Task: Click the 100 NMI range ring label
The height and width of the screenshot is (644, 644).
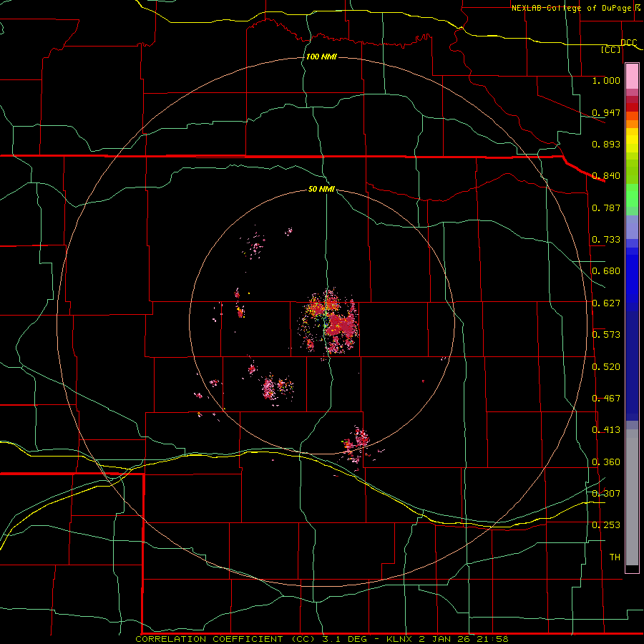Action: click(x=321, y=57)
